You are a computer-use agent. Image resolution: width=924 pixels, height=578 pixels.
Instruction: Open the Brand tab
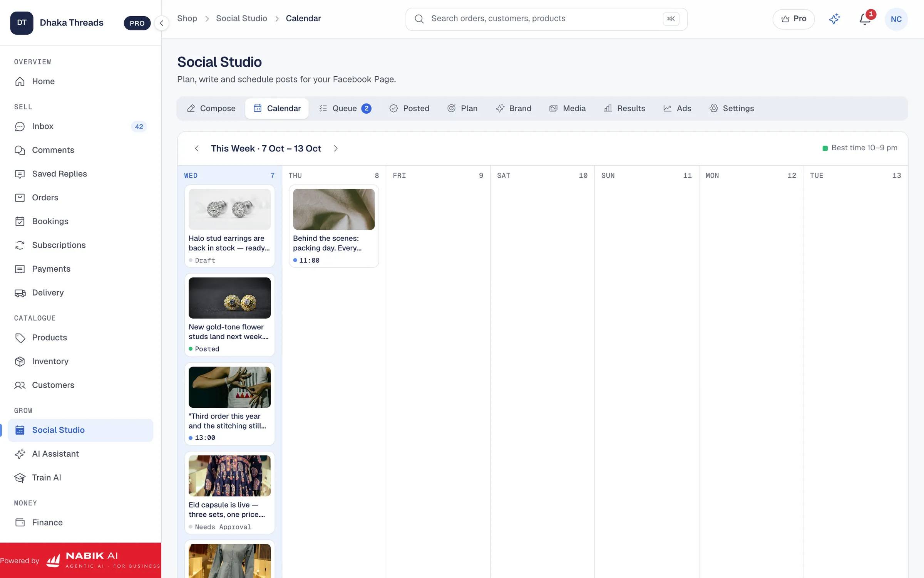[x=513, y=109]
